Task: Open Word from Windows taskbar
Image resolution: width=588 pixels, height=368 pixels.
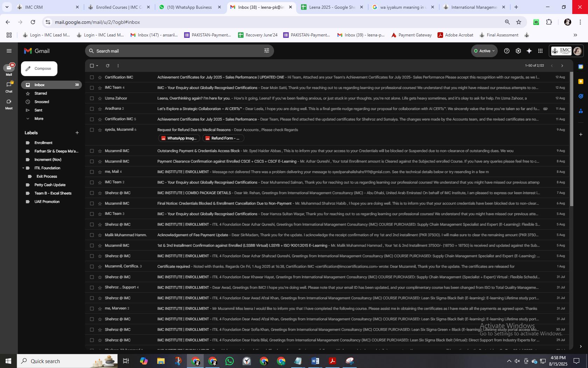Action: pos(315,361)
